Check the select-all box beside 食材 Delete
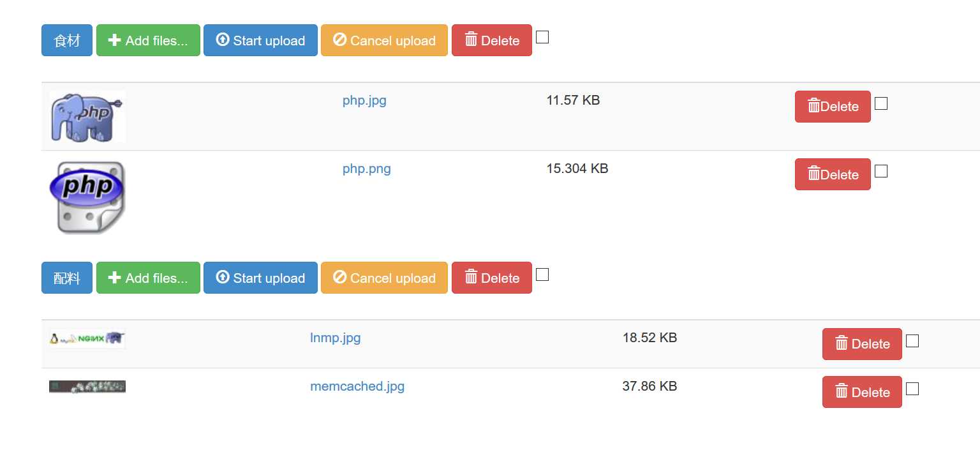980x466 pixels. [x=542, y=37]
